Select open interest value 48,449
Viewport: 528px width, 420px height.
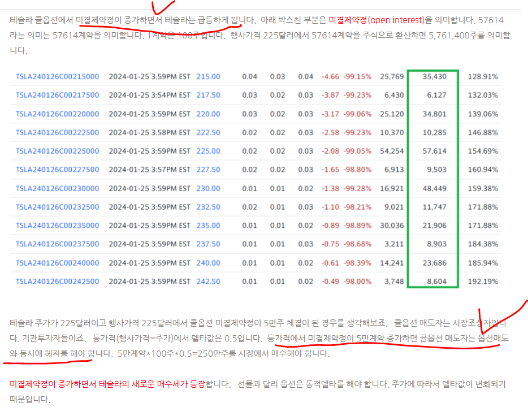point(435,189)
